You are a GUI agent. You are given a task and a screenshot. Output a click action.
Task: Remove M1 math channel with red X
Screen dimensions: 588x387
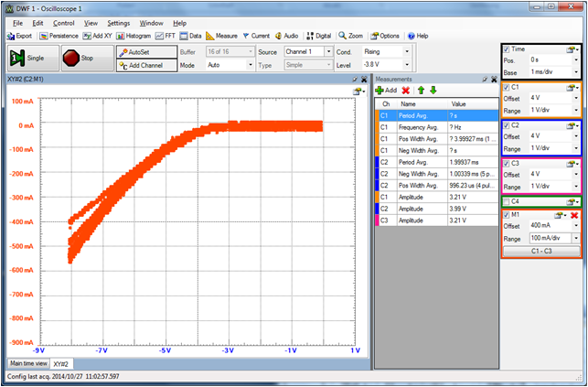[575, 215]
